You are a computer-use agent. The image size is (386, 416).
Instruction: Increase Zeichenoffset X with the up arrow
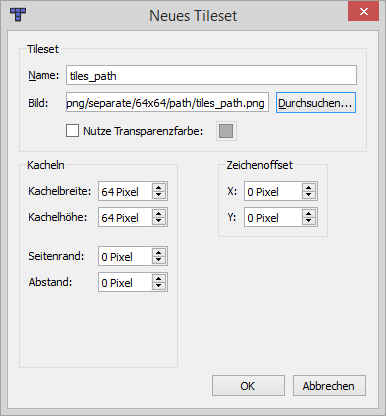309,188
